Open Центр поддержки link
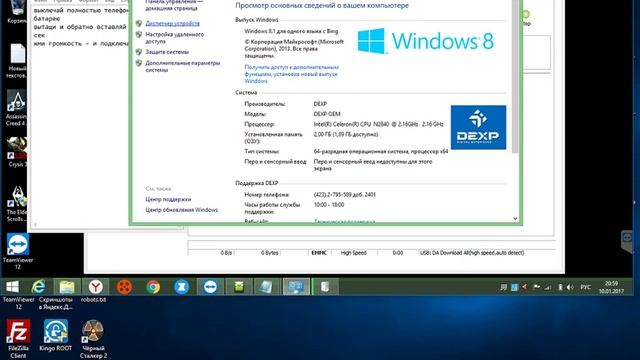 168,199
